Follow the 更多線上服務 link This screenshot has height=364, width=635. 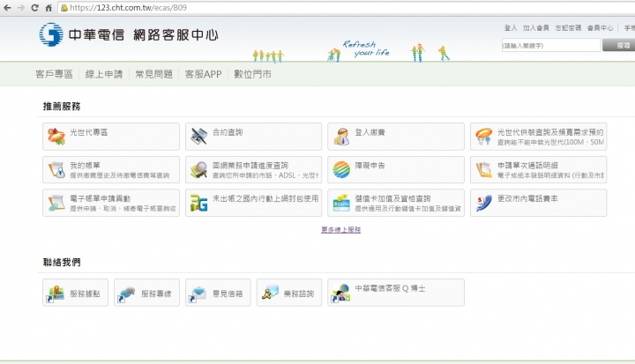tap(341, 229)
